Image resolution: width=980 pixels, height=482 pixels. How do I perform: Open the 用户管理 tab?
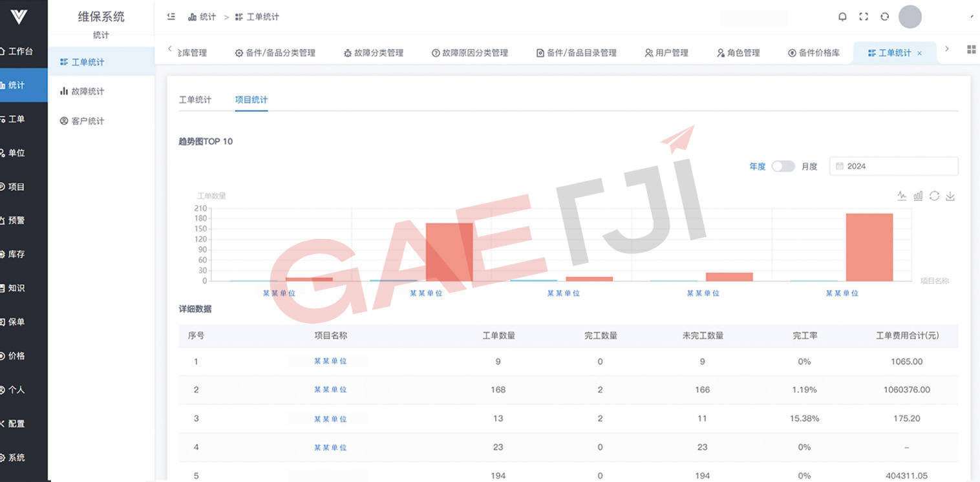pyautogui.click(x=666, y=54)
